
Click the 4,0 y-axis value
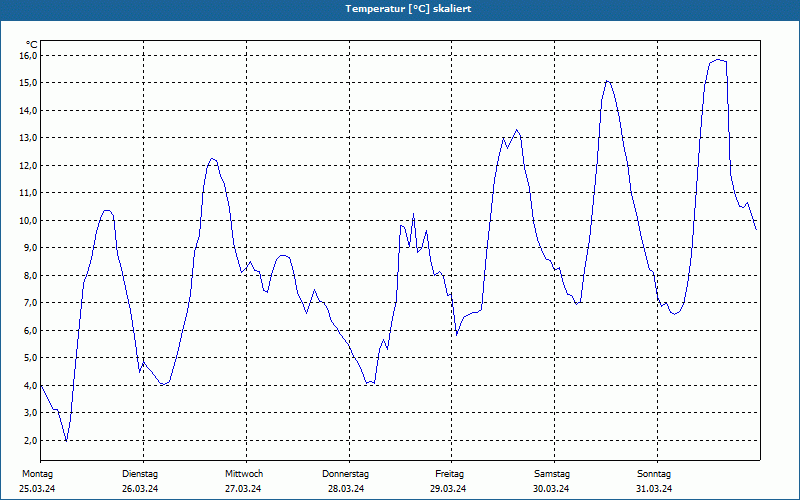(31, 386)
